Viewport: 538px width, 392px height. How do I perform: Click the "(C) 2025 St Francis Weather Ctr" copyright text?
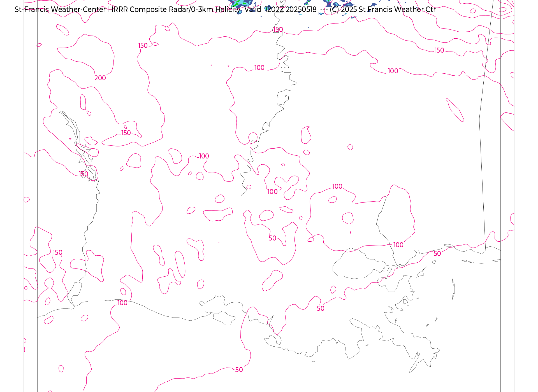pos(383,10)
